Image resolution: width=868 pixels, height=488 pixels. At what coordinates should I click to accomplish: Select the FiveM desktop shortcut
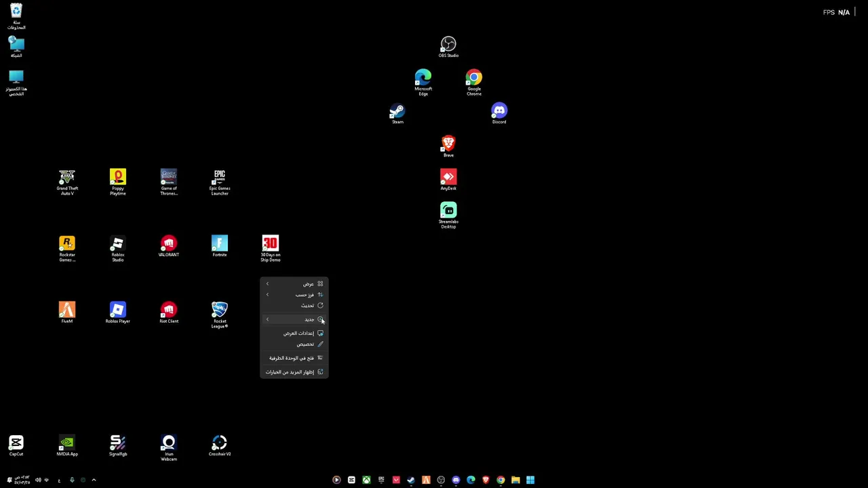point(67,312)
